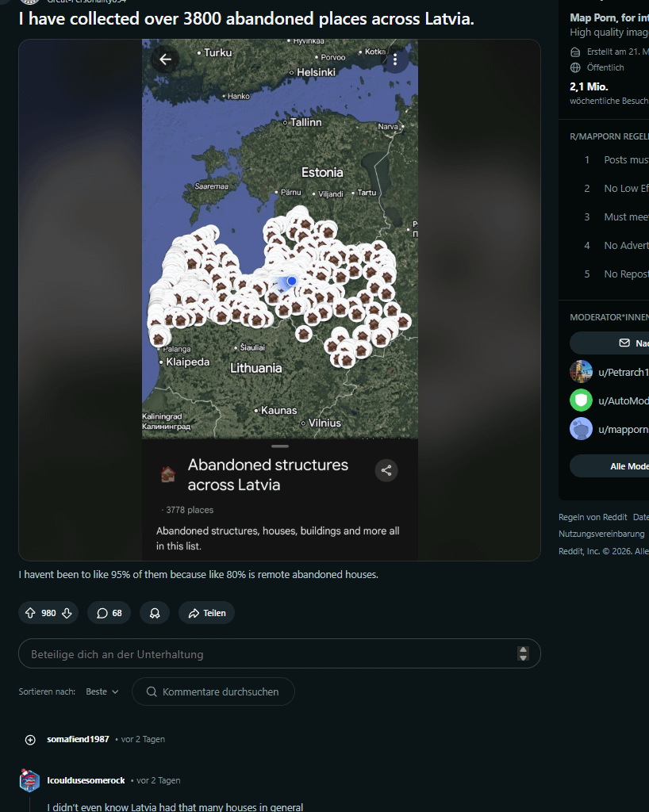
Task: Open the 68 comments button
Action: coord(109,613)
